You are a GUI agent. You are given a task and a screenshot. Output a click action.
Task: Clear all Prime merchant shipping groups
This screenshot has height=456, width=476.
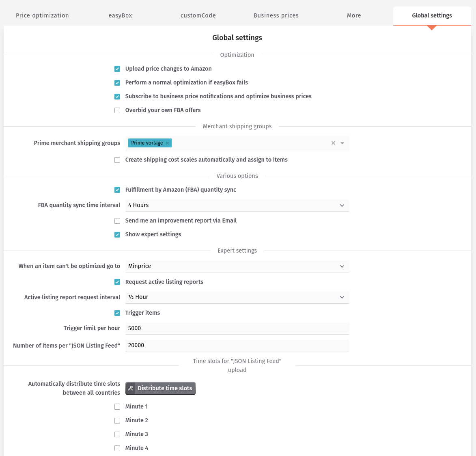[x=333, y=143]
